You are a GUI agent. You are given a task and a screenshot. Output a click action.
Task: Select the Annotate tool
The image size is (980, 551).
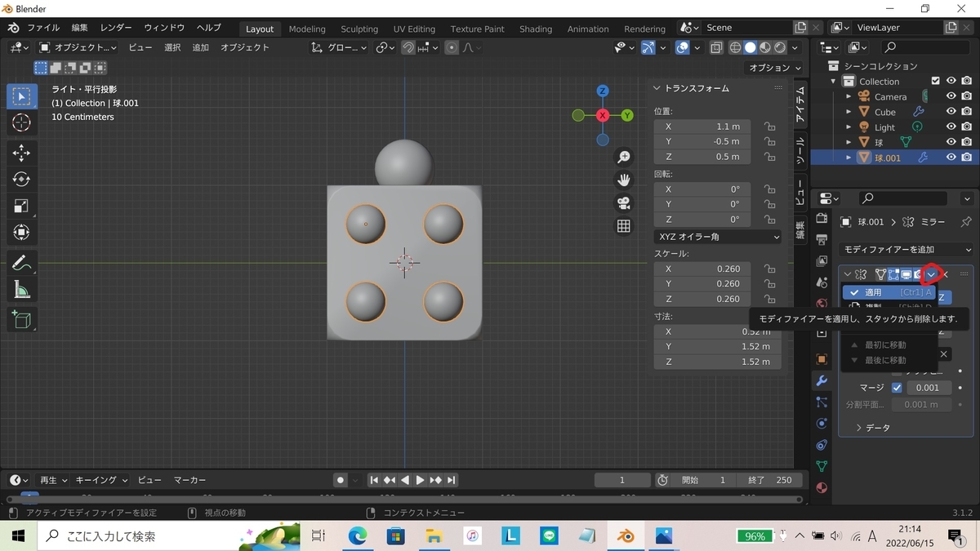22,263
